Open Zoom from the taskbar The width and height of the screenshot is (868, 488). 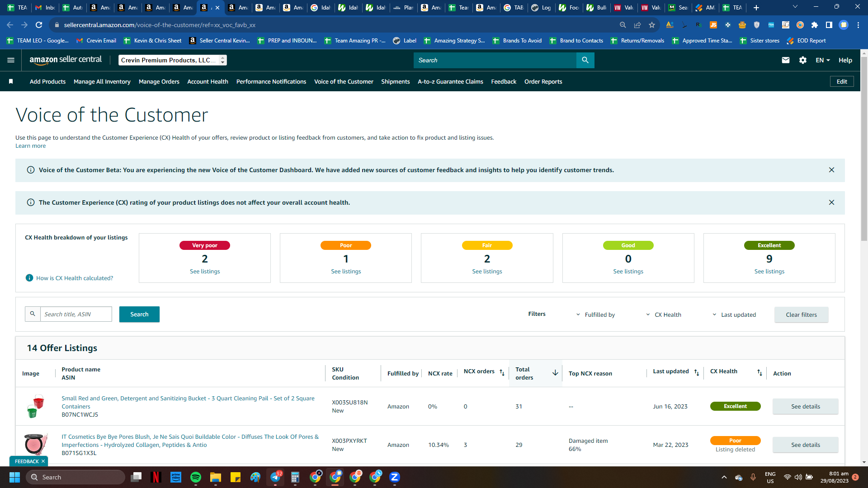pos(395,477)
